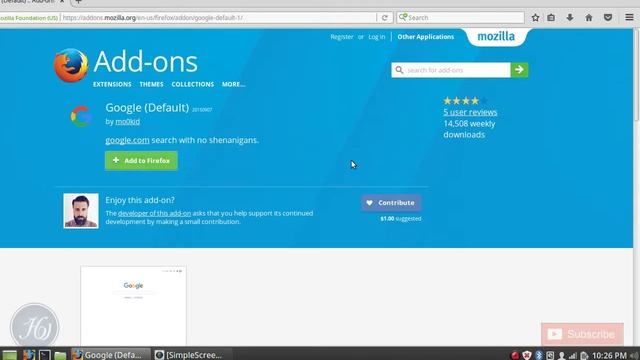The image size is (640, 360).
Task: Click the shield tray icon
Action: coord(527,355)
